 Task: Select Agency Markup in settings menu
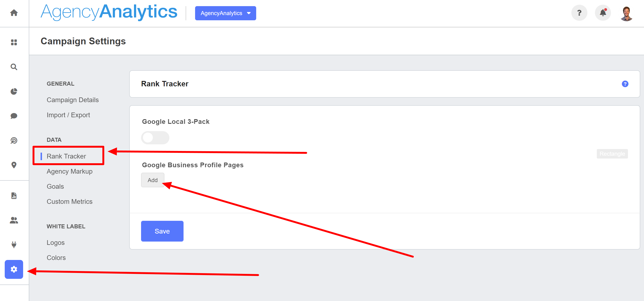tap(70, 171)
